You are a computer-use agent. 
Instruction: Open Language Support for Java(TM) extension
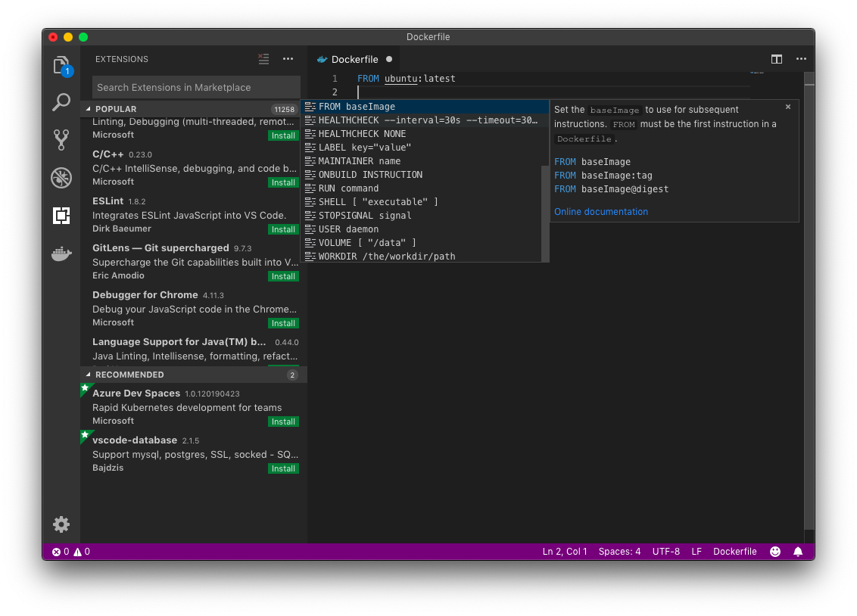[x=194, y=349]
